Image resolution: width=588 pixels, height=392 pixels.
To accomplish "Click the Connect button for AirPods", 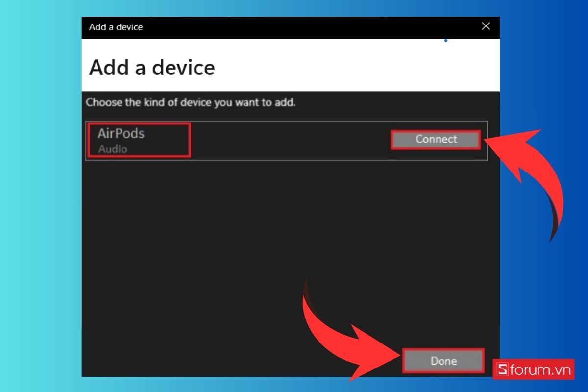I will pos(436,140).
